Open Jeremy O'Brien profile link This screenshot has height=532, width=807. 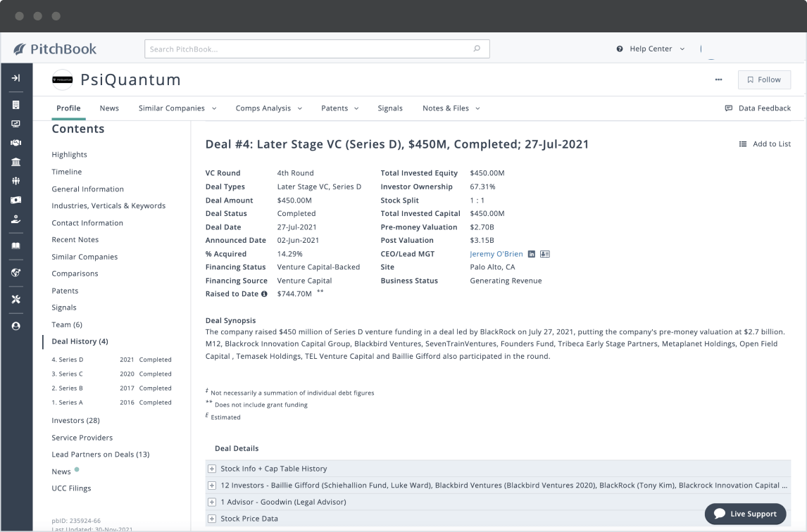coord(496,254)
